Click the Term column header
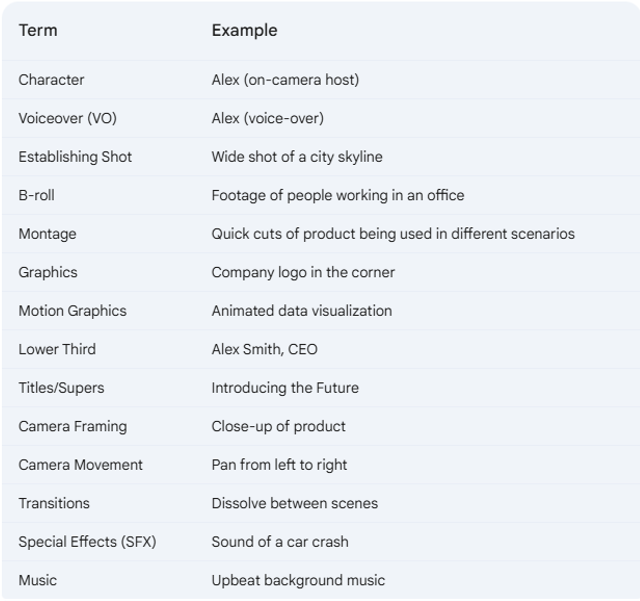 (38, 31)
